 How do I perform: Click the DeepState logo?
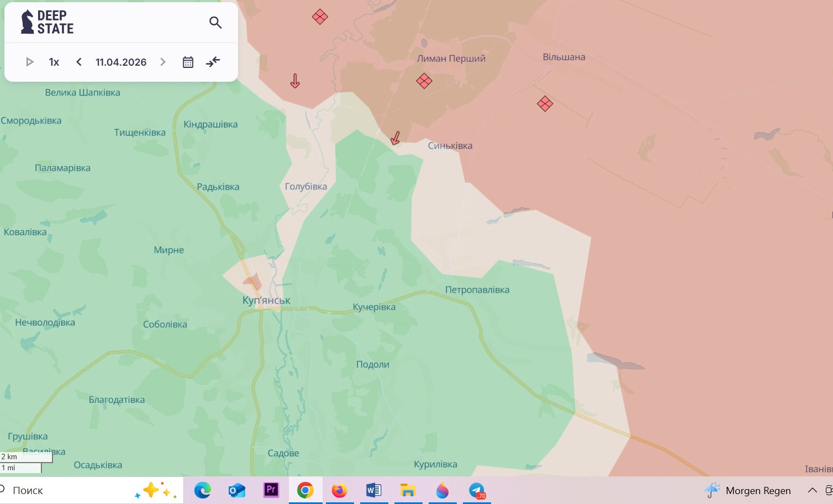tap(48, 22)
